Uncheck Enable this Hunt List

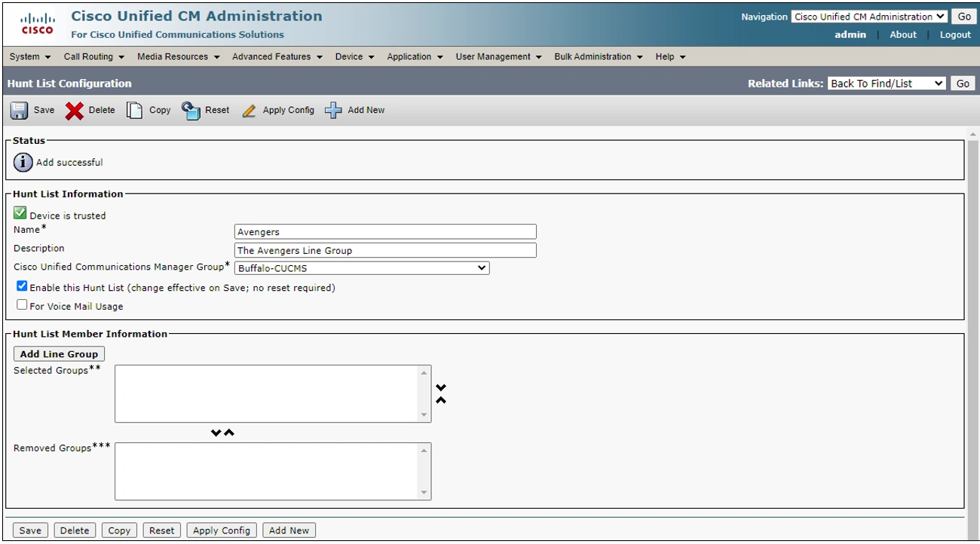[x=22, y=286]
